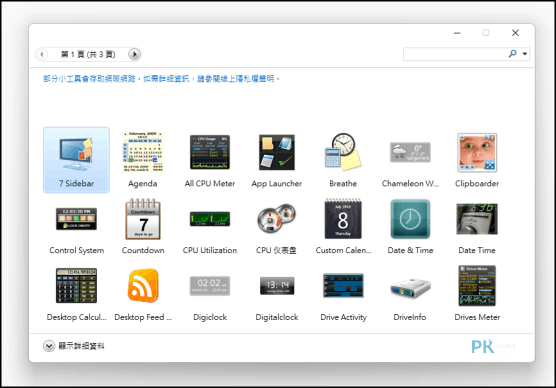Expand 顯示詳細資料 details section
The height and width of the screenshot is (388, 556).
click(74, 346)
